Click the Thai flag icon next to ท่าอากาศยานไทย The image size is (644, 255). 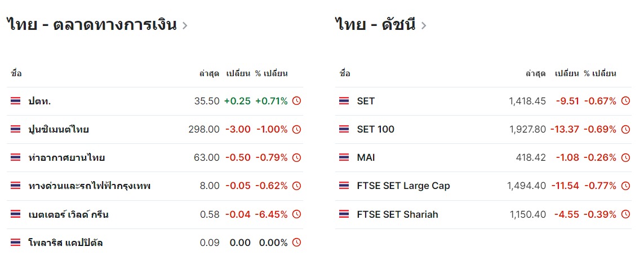[15, 157]
